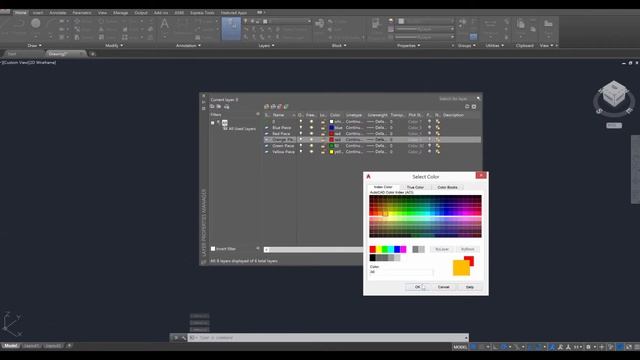Click Delete Layer icon in layer manager
The width and height of the screenshot is (640, 360).
coord(280,107)
